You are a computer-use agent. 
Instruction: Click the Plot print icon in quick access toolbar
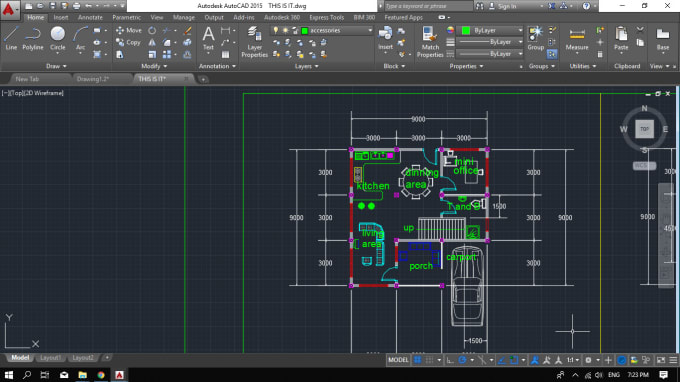(x=76, y=6)
